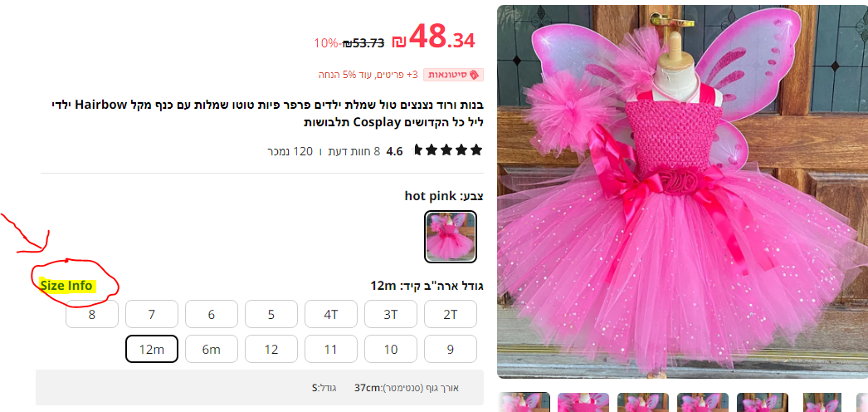Pick size 8 button
868x412 pixels.
92,314
